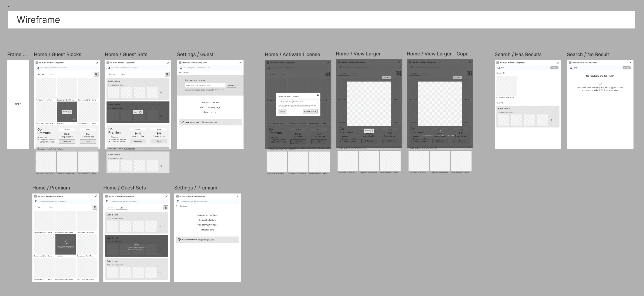Click gear settings icon in Home / Guest Blocks frame

click(96, 74)
